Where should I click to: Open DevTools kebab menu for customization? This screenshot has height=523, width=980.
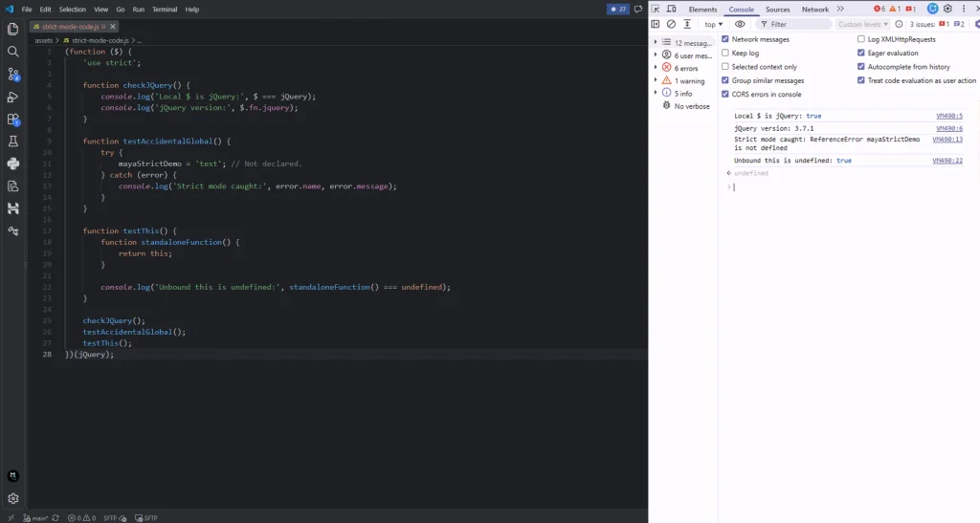point(963,9)
